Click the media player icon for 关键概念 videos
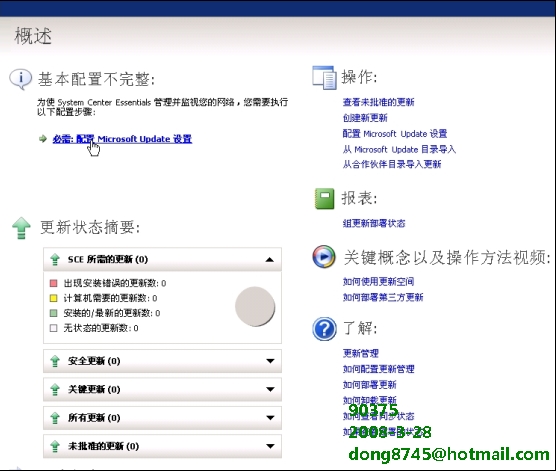This screenshot has width=556, height=471. (324, 256)
